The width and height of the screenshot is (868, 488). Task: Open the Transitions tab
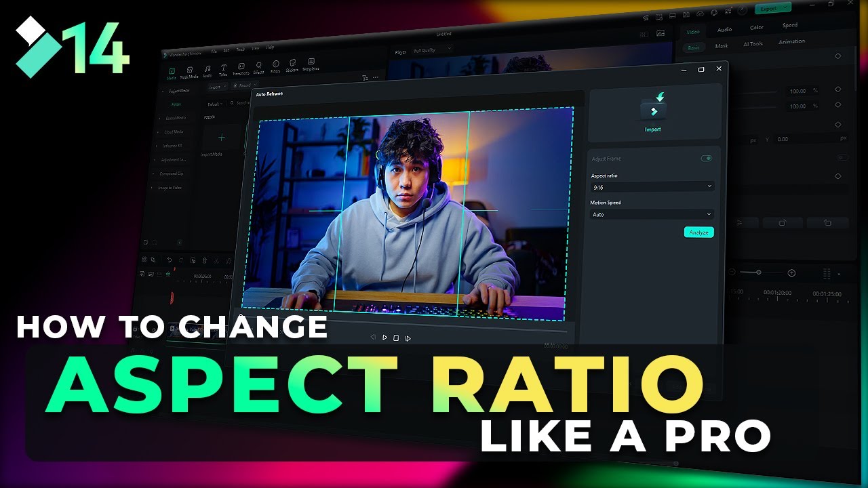click(241, 69)
